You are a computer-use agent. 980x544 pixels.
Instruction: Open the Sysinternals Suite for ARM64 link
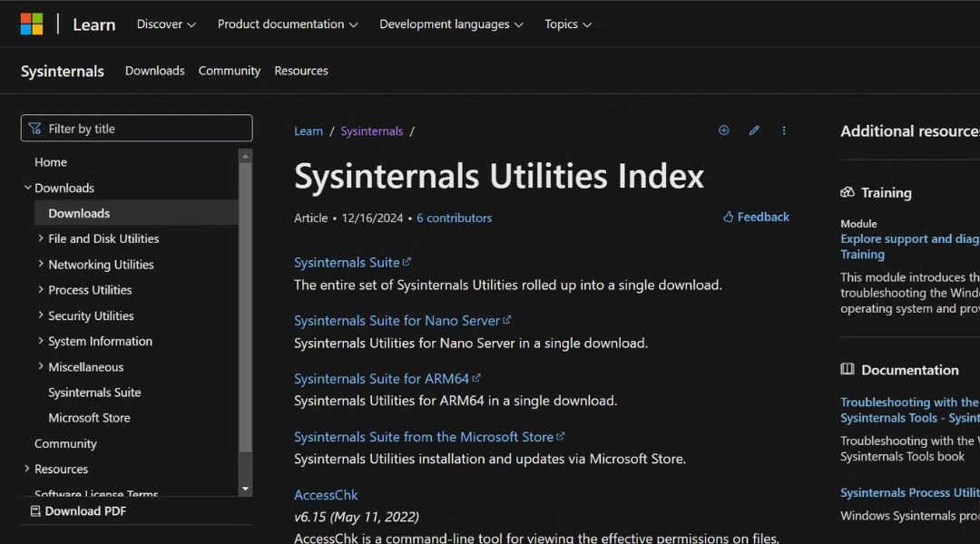pyautogui.click(x=382, y=378)
